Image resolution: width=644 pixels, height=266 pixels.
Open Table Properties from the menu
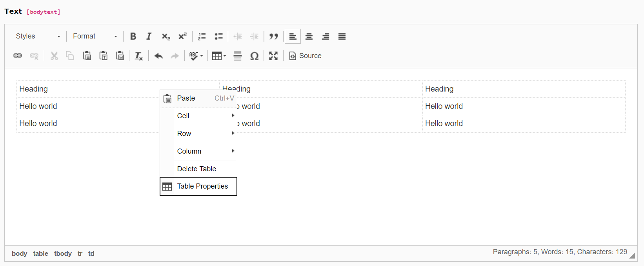198,186
